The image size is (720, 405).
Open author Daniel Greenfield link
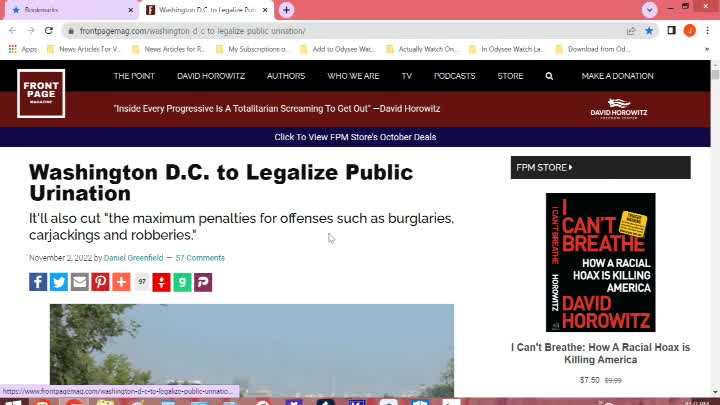133,258
